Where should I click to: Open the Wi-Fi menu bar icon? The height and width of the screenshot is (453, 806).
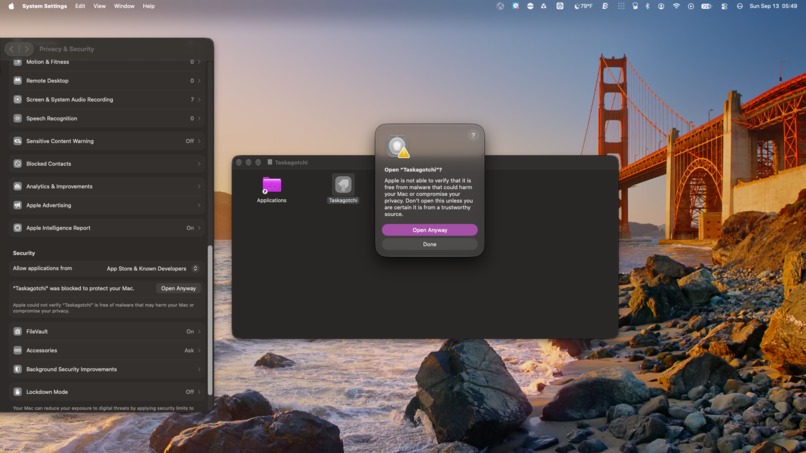coord(676,6)
